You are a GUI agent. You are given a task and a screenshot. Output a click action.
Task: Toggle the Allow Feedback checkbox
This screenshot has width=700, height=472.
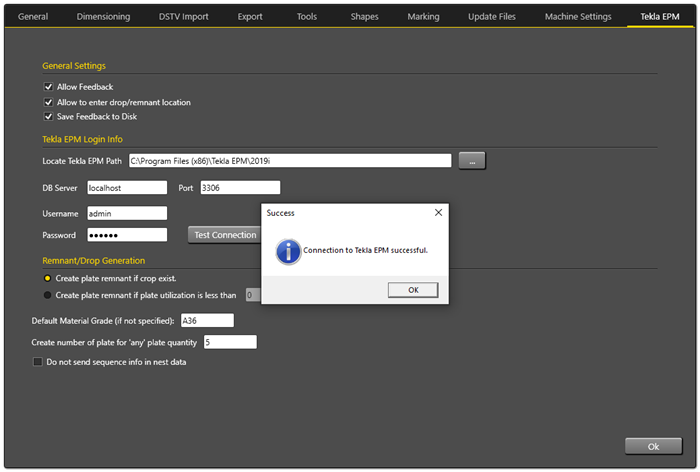click(x=48, y=87)
